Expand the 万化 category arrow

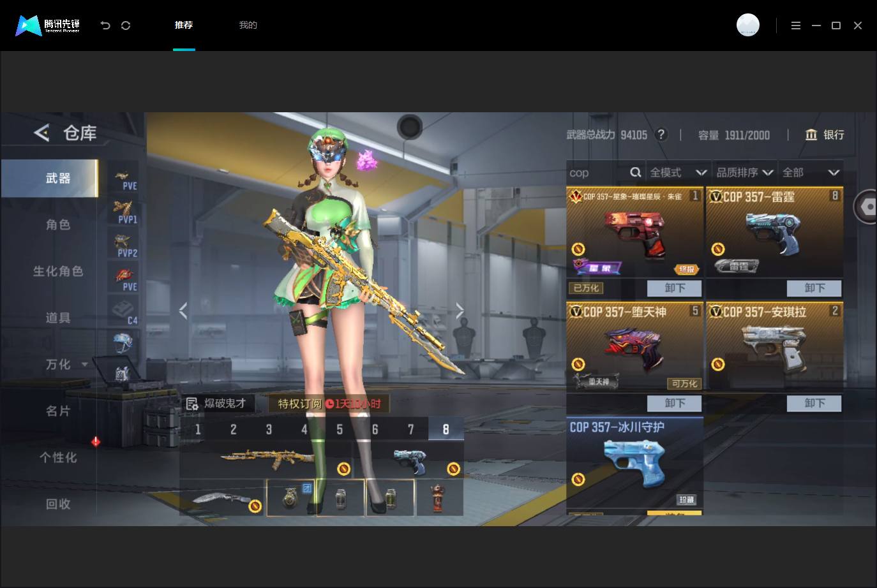(x=84, y=364)
